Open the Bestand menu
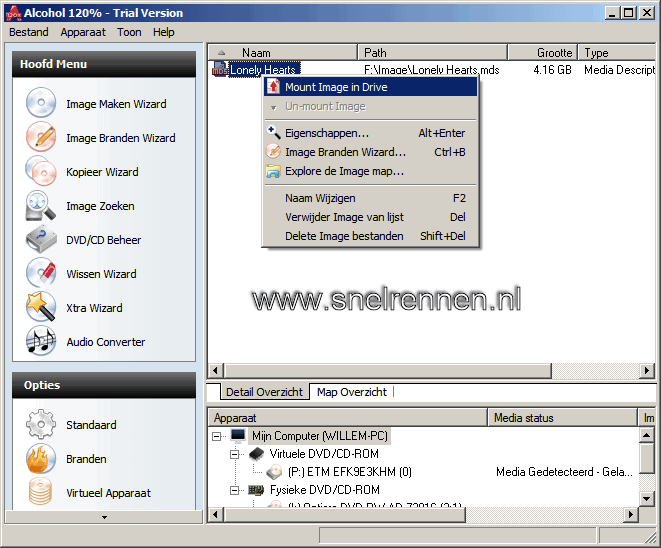The height and width of the screenshot is (548, 661). [x=29, y=32]
